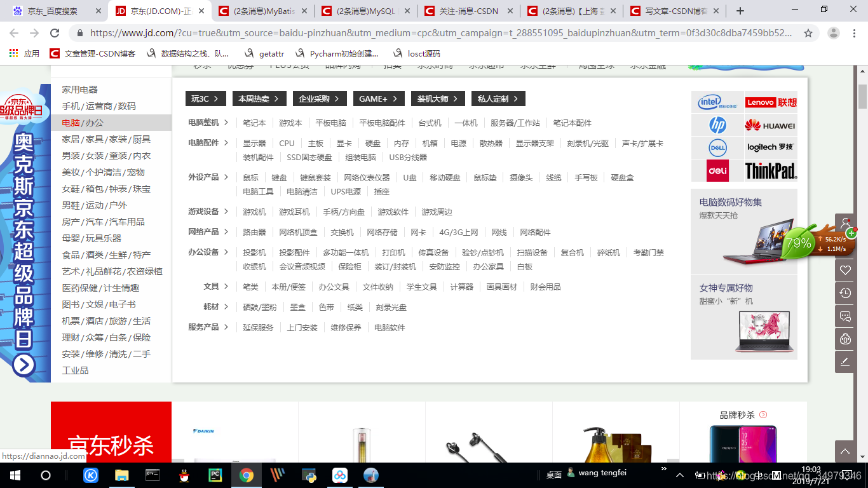Expand the 办公设备 category arrow
This screenshot has height=488, width=868.
[x=226, y=252]
